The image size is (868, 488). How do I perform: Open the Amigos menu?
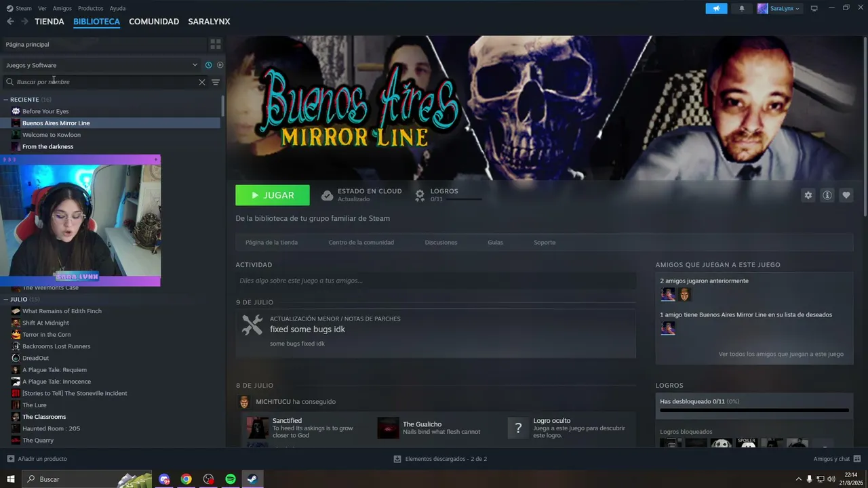(x=62, y=8)
